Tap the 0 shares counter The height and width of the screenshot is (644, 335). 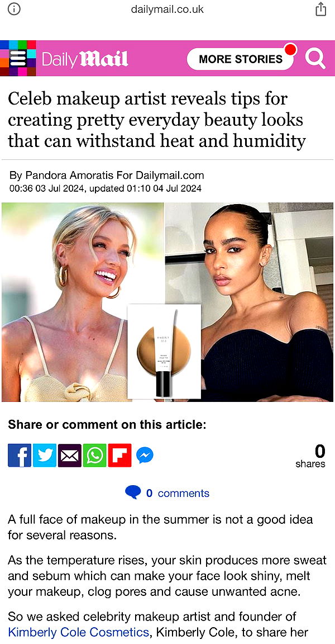click(310, 456)
